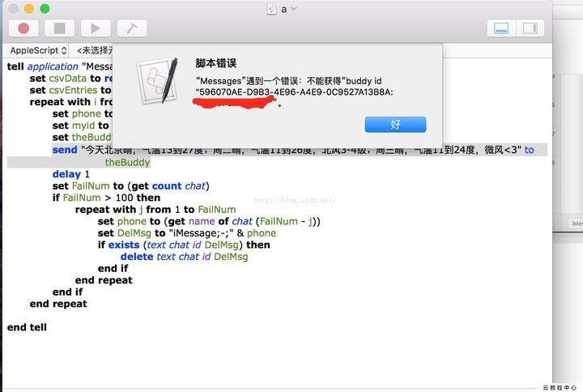Click the green zoom window button
Screen dimensions: 583x392
tap(45, 9)
